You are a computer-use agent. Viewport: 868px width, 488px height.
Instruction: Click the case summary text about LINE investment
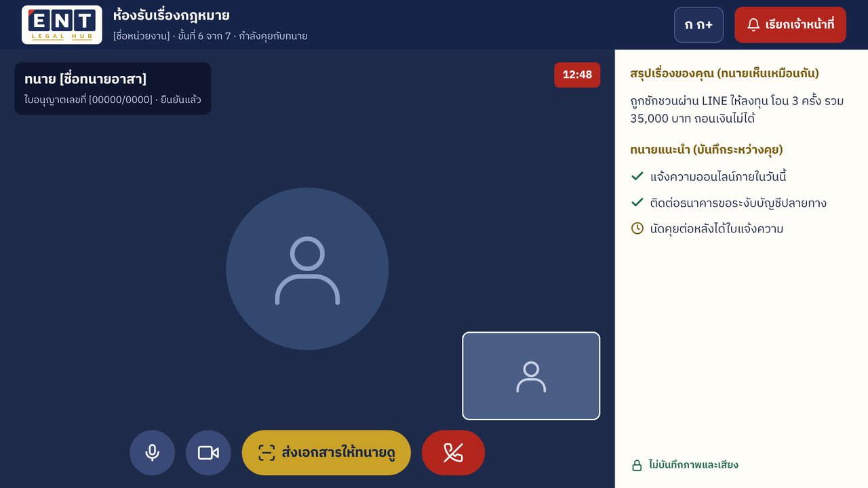pos(737,110)
